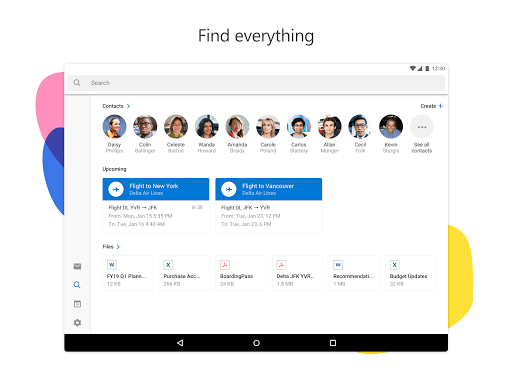Image resolution: width=512 pixels, height=384 pixels.
Task: Open the Flight to New York card
Action: [x=156, y=205]
